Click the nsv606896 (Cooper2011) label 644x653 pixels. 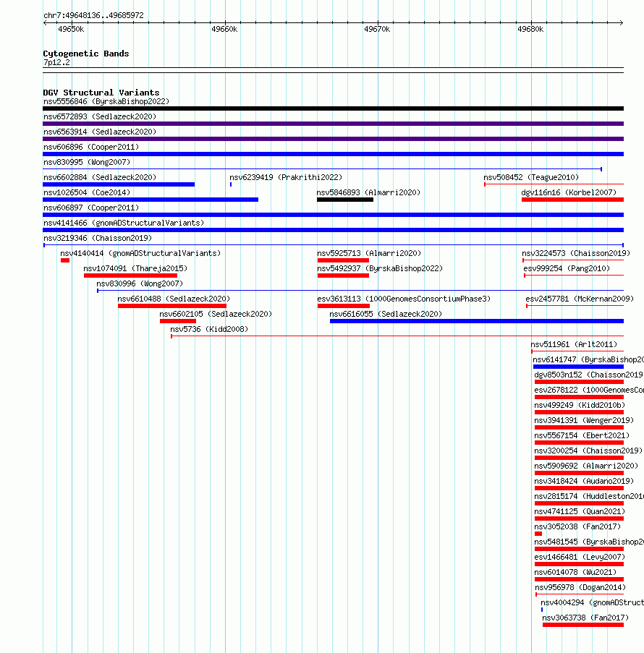click(x=91, y=147)
